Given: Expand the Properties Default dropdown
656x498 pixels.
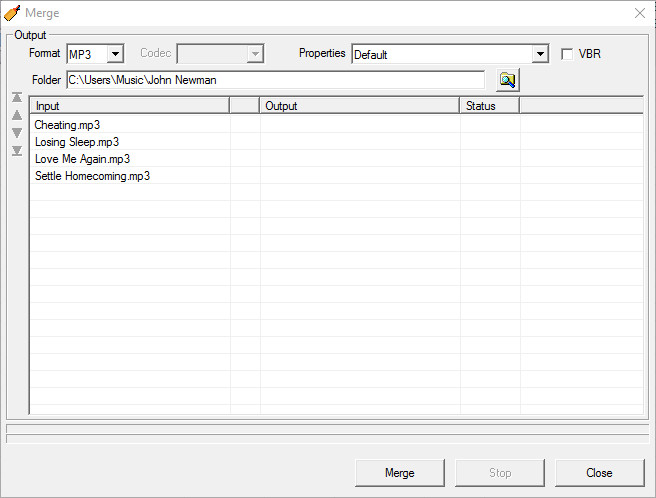Looking at the screenshot, I should (x=540, y=54).
